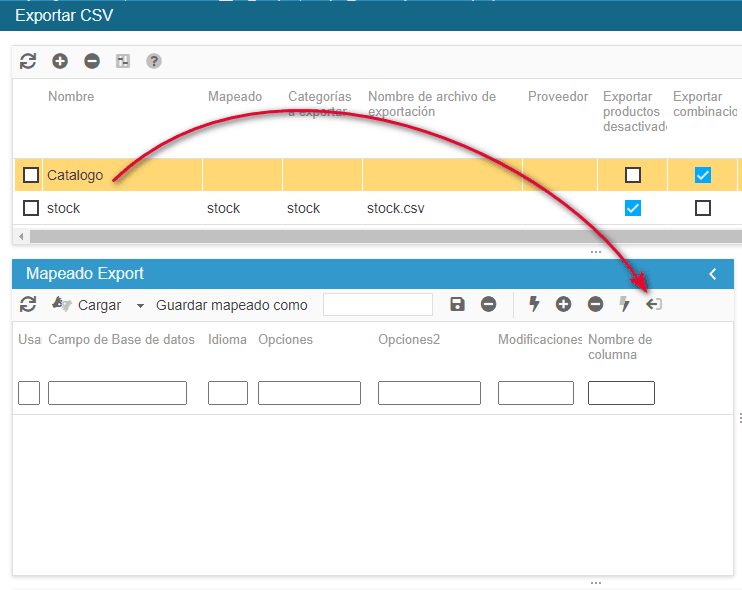
Task: Uncheck Exportar productos desactivados for stock
Action: coord(633,208)
